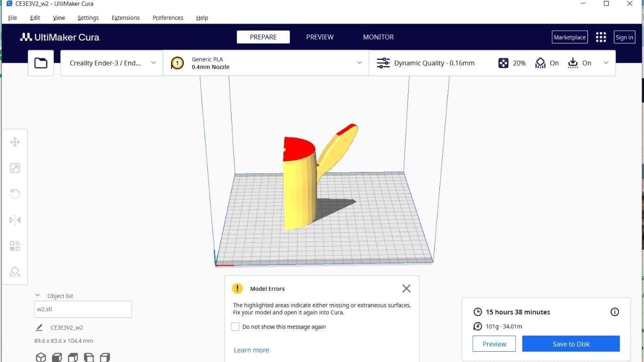Click the Preview button
Image resolution: width=644 pixels, height=362 pixels.
point(494,344)
